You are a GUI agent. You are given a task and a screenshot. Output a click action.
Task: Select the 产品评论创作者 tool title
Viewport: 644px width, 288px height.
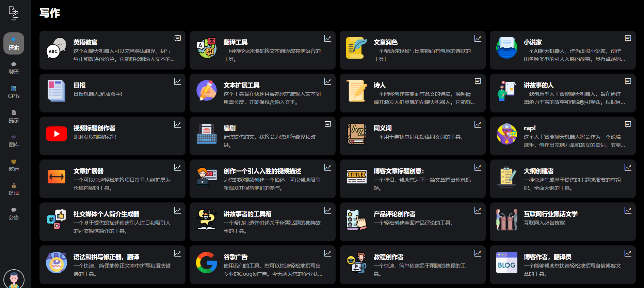[394, 214]
